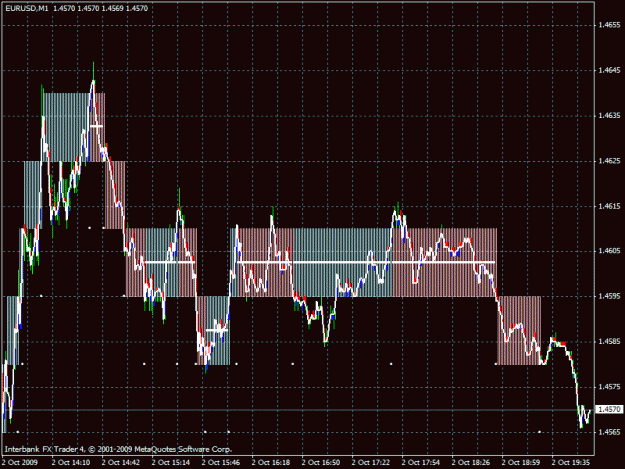The height and width of the screenshot is (469, 625).
Task: Click the 2 Oct 2009 time label
Action: click(x=20, y=463)
